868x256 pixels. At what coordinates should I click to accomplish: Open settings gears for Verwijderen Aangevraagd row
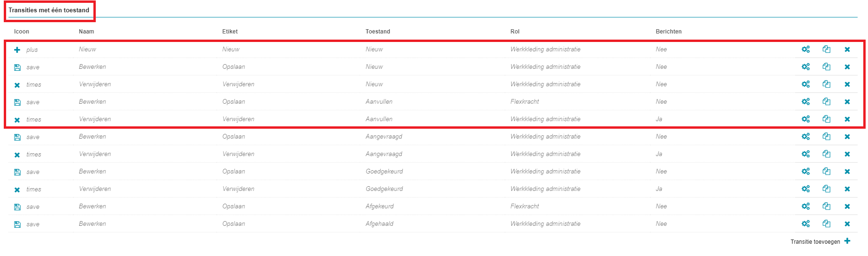(806, 154)
